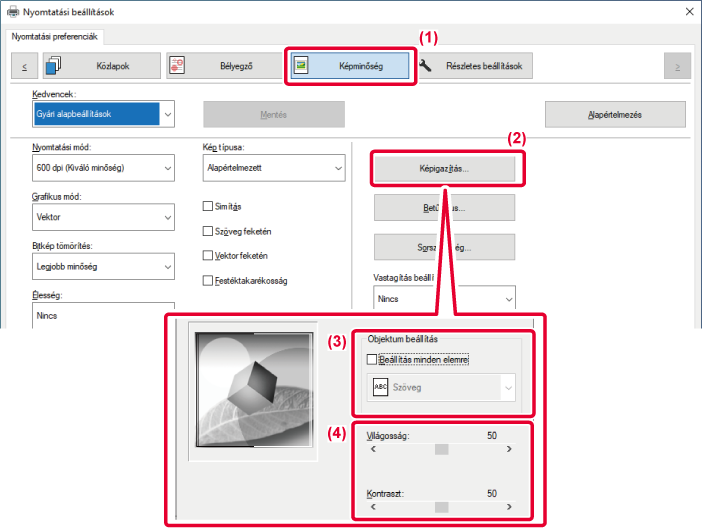Click the Képigazítás button
The height and width of the screenshot is (531, 702).
point(444,169)
